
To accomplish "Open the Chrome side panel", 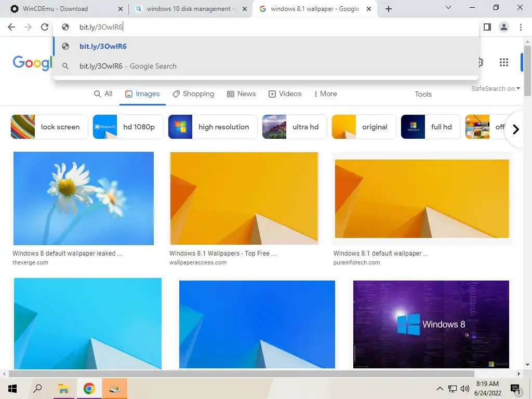I will (487, 27).
